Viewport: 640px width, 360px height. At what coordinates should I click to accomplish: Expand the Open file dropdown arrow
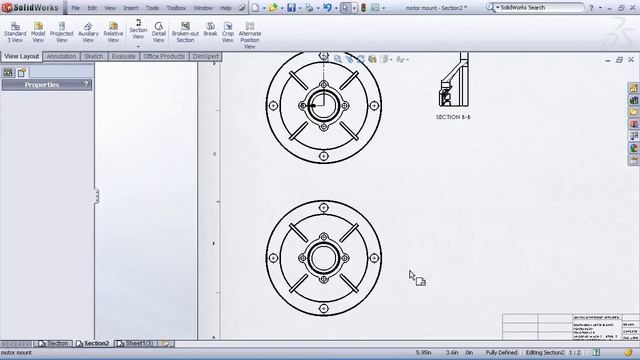282,8
